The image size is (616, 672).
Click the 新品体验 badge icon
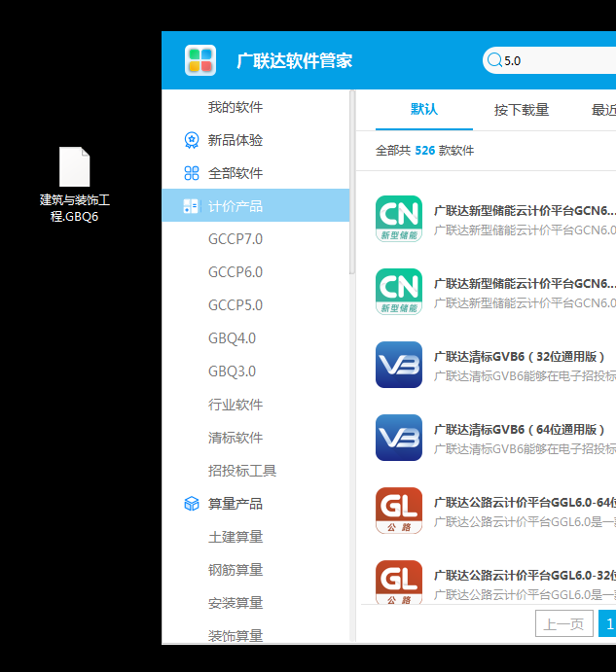(192, 140)
